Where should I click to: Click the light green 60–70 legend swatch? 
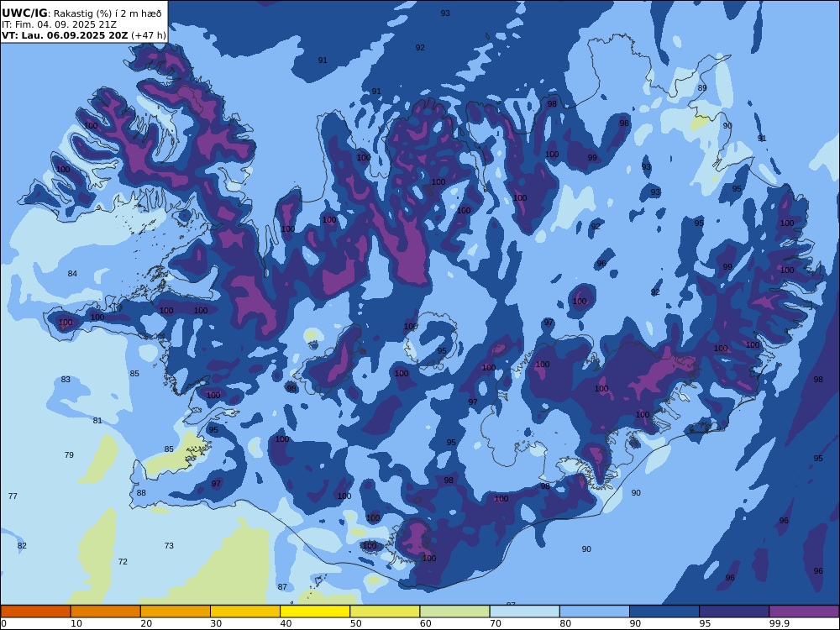pos(454,612)
